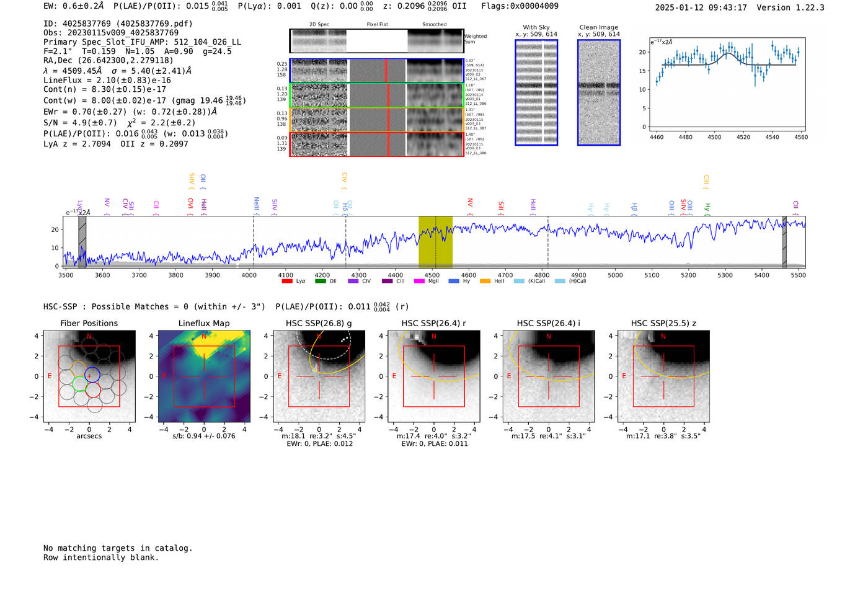The width and height of the screenshot is (868, 591).
Task: Click the hatched gray band near 3550 Å
Action: click(x=82, y=242)
